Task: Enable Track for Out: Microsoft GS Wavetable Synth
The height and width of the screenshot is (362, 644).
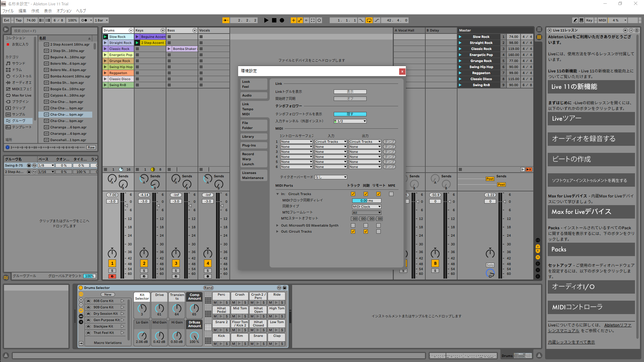Action: 353,226
